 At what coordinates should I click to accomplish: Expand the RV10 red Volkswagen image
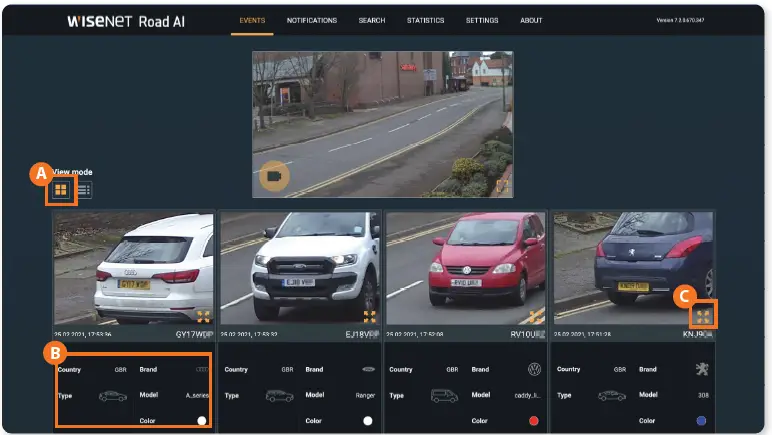536,316
